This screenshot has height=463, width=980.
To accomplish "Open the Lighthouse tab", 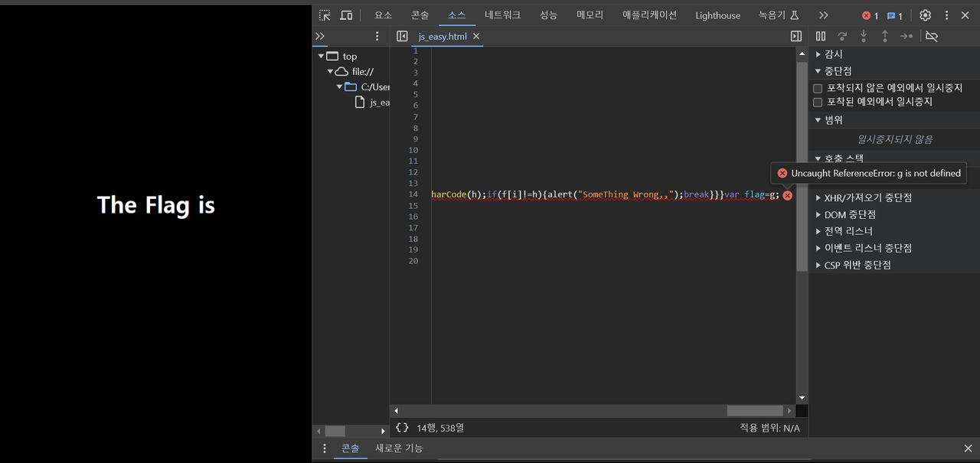I will (x=717, y=15).
